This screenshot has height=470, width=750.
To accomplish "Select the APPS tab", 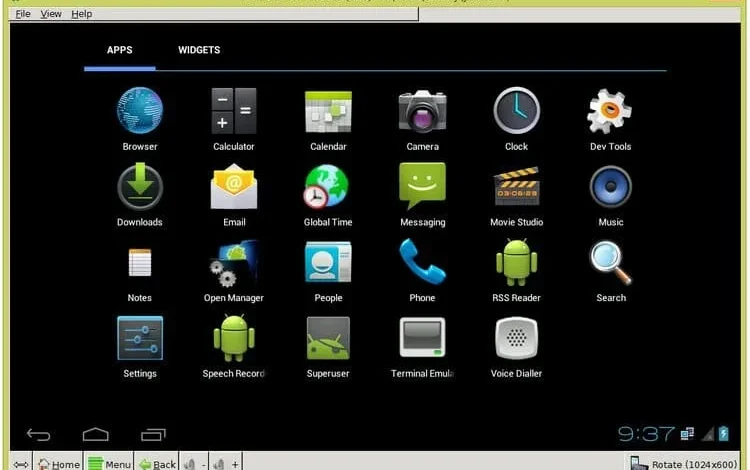I will coord(120,50).
